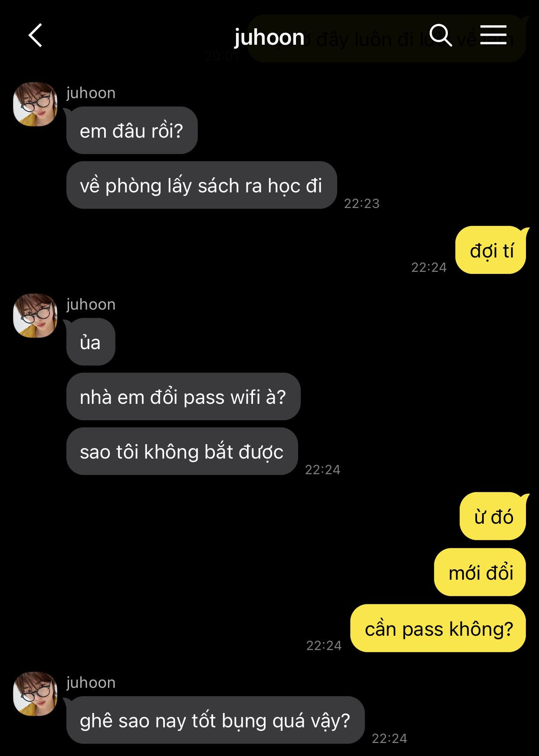
Task: Tap juhoon's avatar beside "ghê sao nay" message
Action: tap(35, 694)
